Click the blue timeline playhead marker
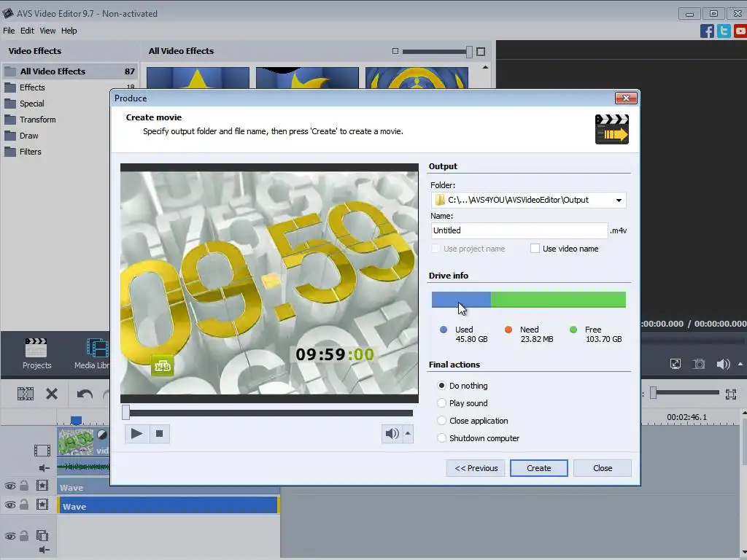747x560 pixels. click(x=76, y=421)
